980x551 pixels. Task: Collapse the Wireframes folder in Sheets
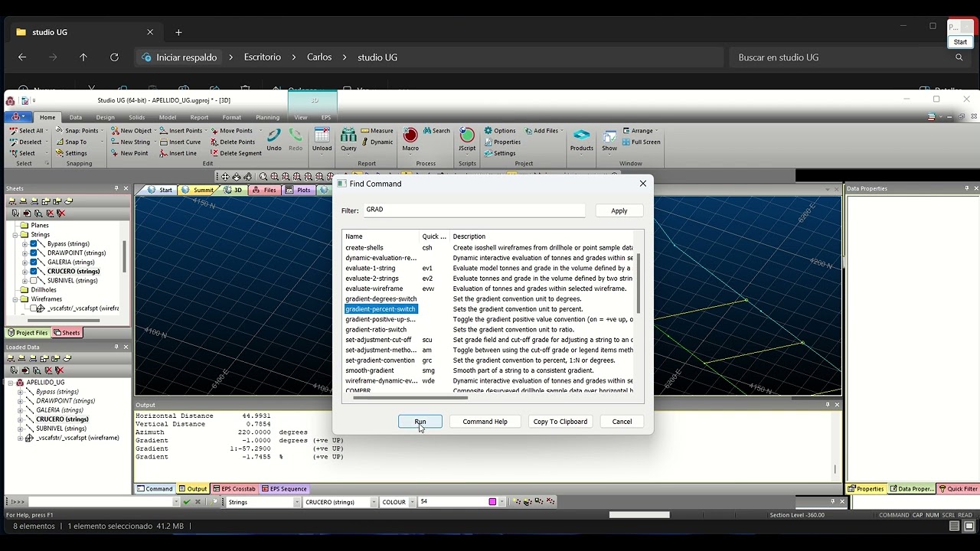[x=15, y=299]
